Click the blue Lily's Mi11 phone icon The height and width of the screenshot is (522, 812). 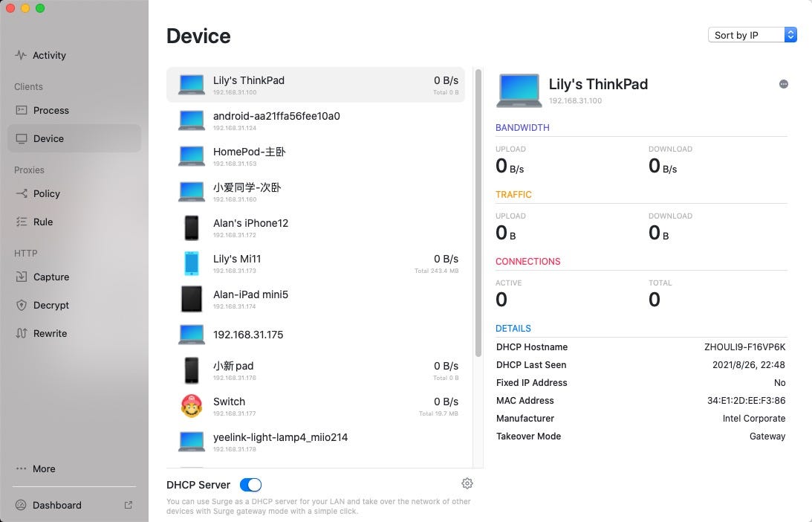click(x=192, y=263)
